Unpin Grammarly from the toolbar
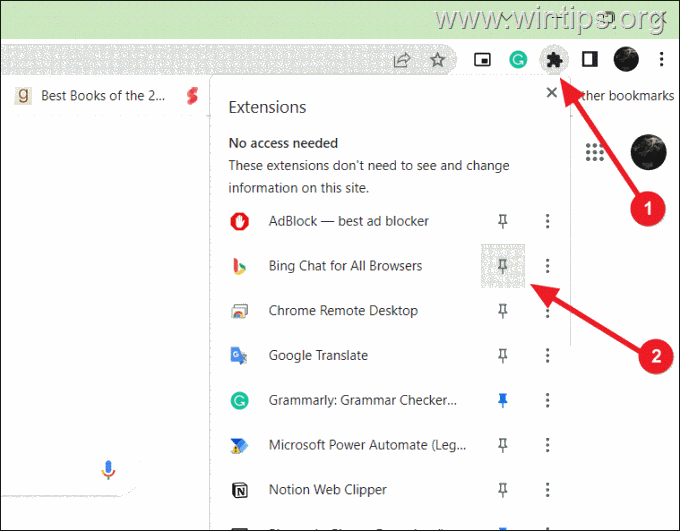 point(503,400)
